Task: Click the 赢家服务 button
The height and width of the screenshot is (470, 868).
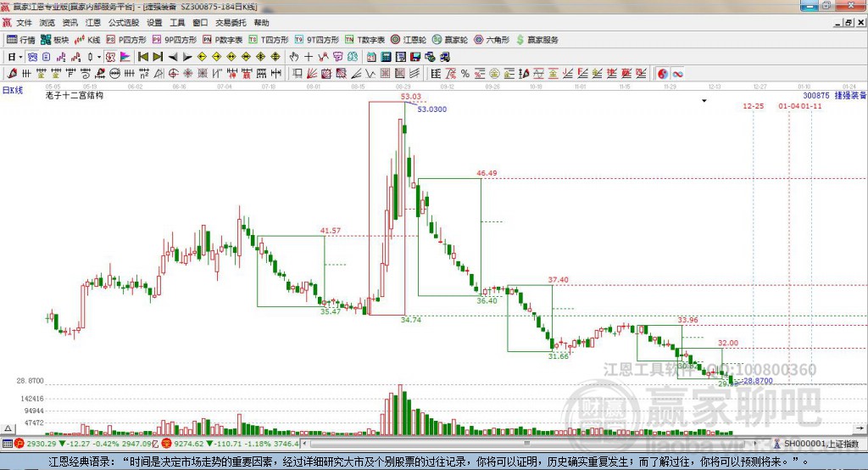Action: (x=537, y=40)
